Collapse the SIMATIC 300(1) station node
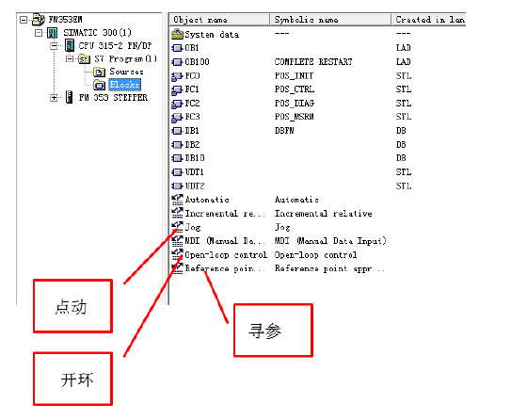 click(39, 33)
